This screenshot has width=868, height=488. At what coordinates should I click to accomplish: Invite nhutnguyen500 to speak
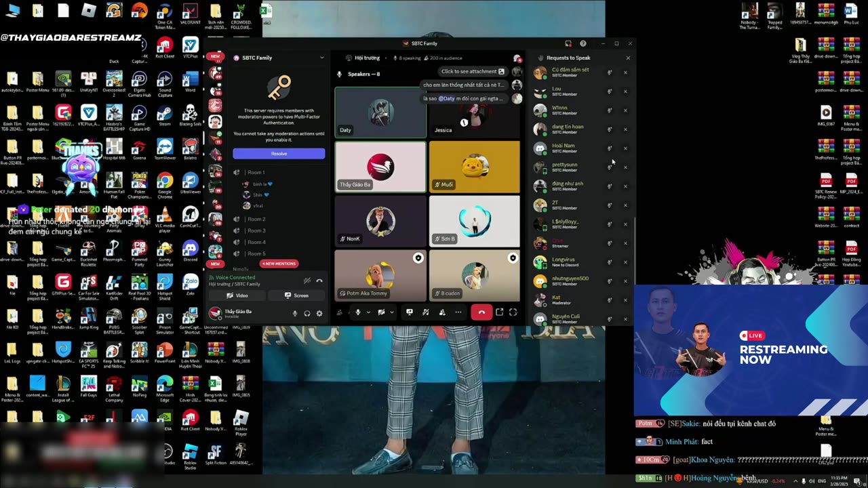[610, 281]
